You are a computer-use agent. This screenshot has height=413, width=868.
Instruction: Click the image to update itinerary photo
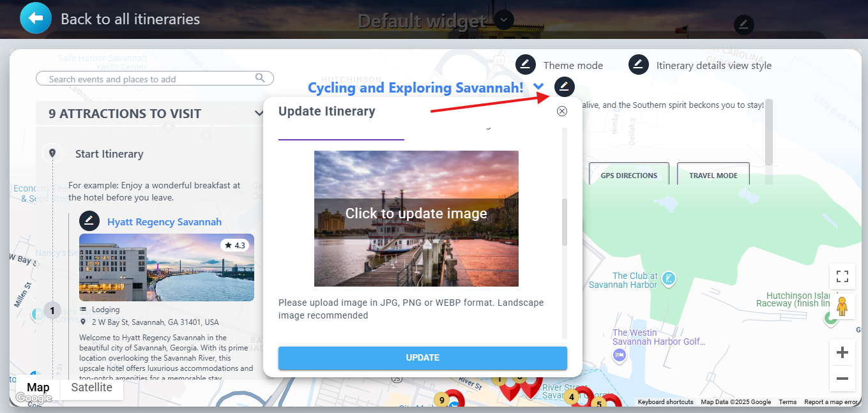(416, 218)
